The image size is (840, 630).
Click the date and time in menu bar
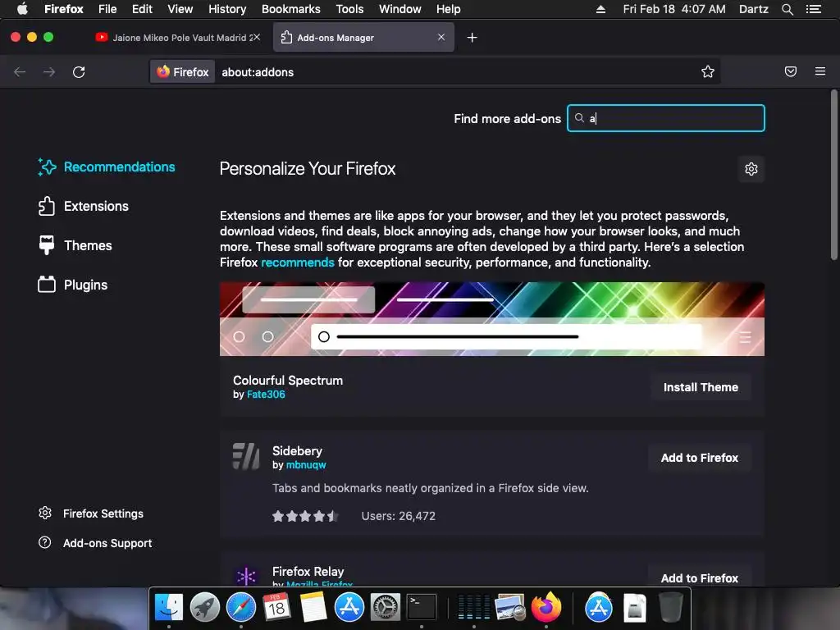674,9
